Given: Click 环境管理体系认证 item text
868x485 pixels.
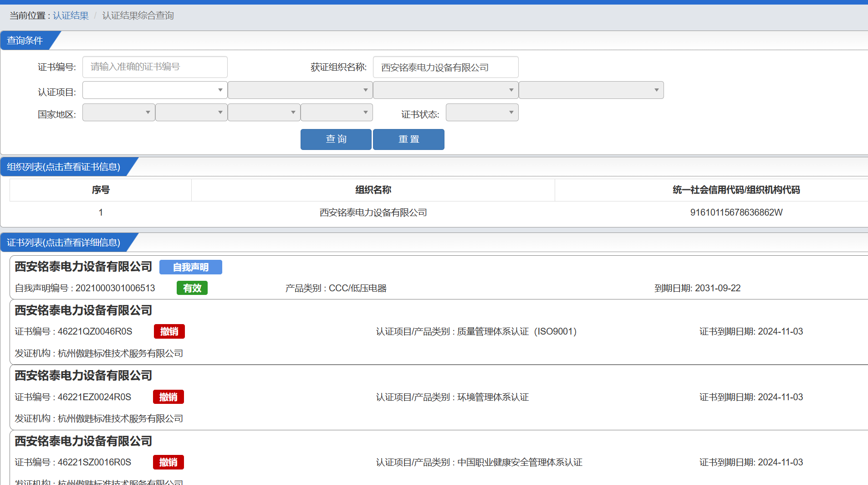Looking at the screenshot, I should (493, 397).
